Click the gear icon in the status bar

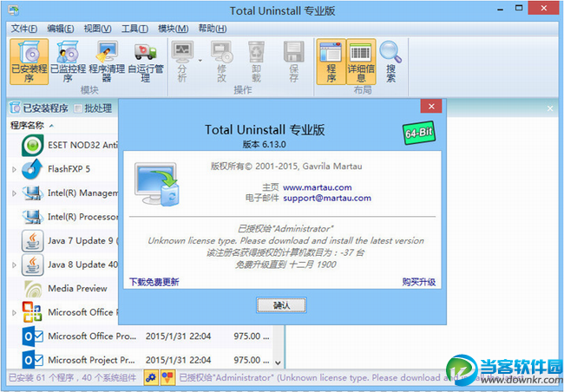(x=151, y=377)
